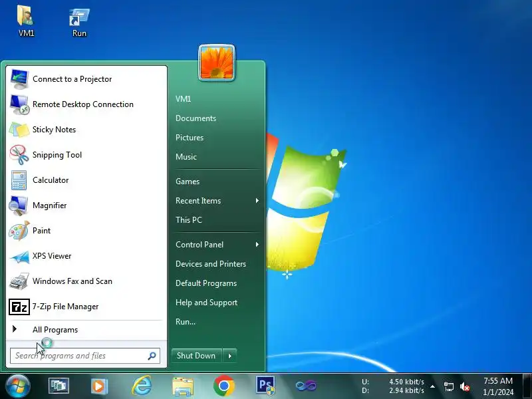Launch XPS Viewer icon
Viewport: 532px width, 399px height.
[19, 257]
